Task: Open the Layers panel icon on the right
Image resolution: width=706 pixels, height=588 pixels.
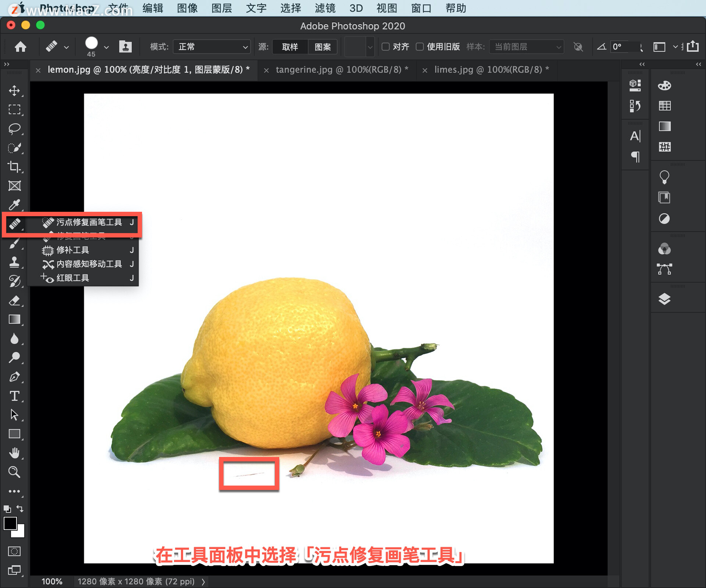Action: (664, 299)
